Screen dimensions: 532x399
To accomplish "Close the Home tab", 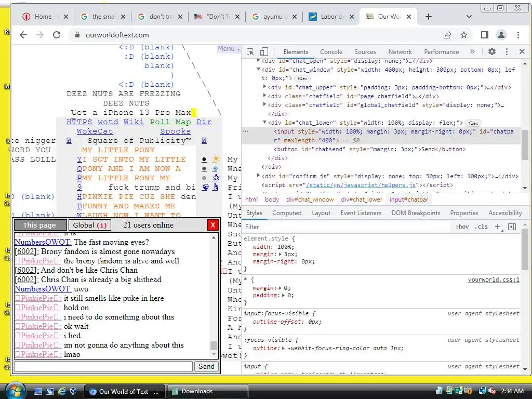I will [x=66, y=17].
